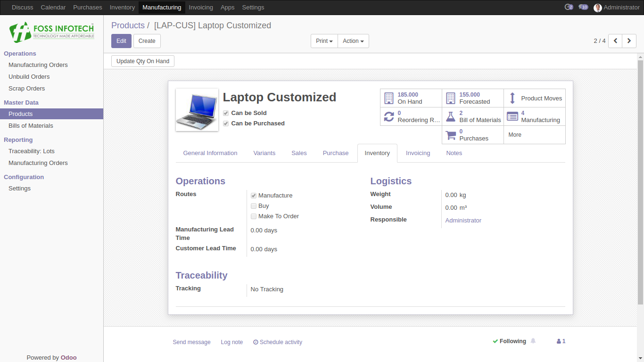644x362 pixels.
Task: Open Calendar in top menu
Action: [x=53, y=8]
